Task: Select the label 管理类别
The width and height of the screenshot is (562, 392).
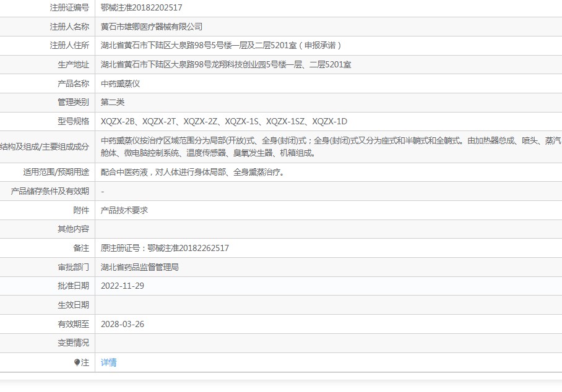Action: 73,103
